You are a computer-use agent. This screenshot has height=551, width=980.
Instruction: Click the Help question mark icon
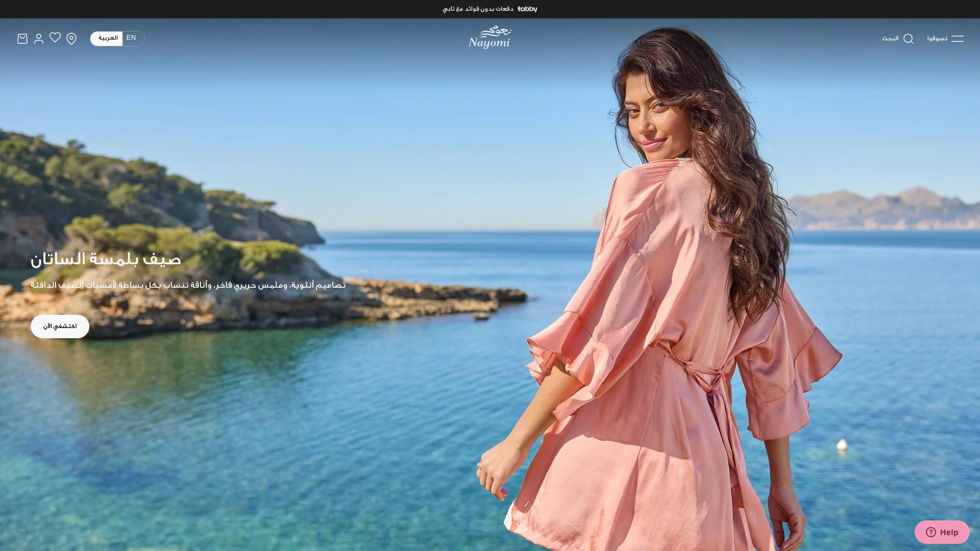click(931, 532)
